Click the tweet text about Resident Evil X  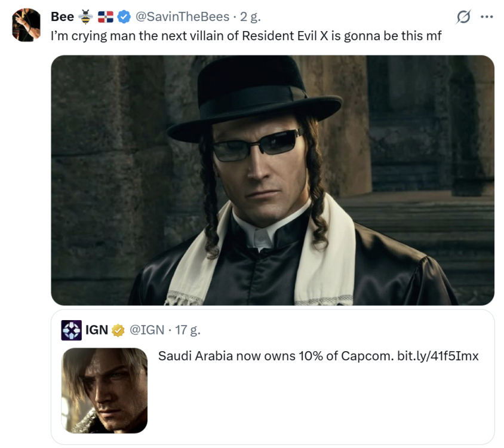point(246,35)
